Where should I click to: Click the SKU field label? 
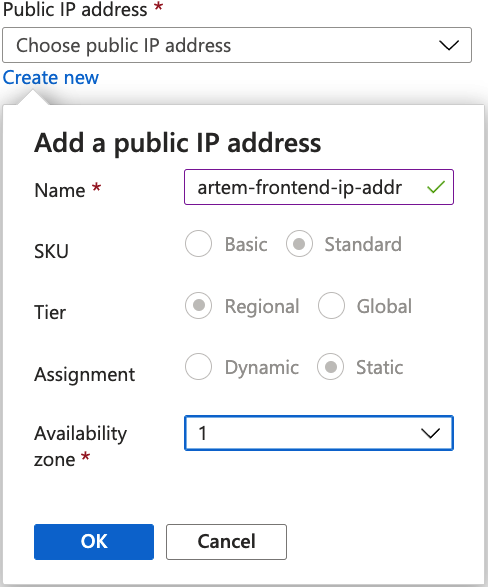click(51, 251)
